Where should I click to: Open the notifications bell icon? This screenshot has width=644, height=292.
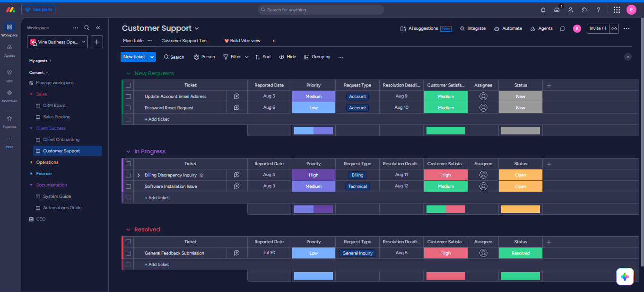click(x=543, y=9)
